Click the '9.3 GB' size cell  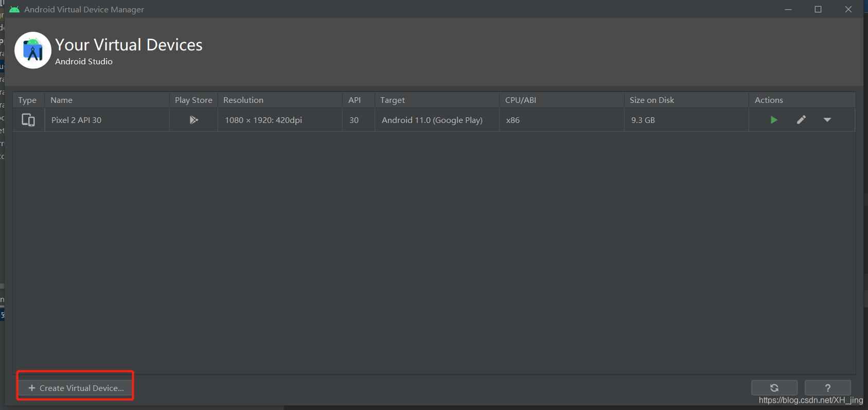click(686, 120)
